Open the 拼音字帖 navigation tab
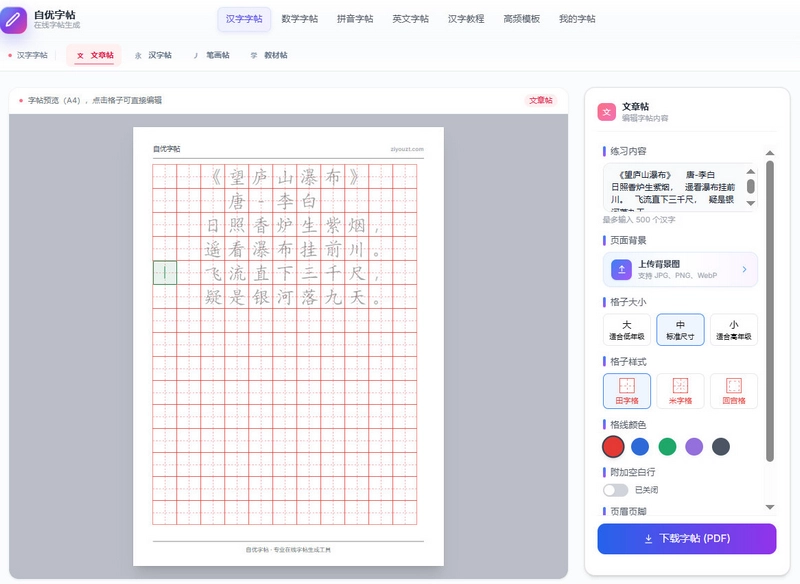The image size is (800, 584). coord(355,19)
